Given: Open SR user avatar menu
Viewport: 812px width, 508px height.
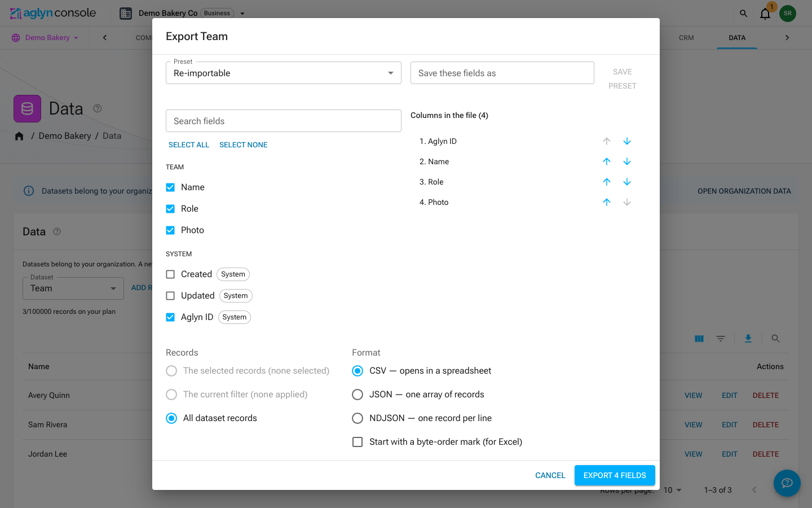Looking at the screenshot, I should click(787, 13).
